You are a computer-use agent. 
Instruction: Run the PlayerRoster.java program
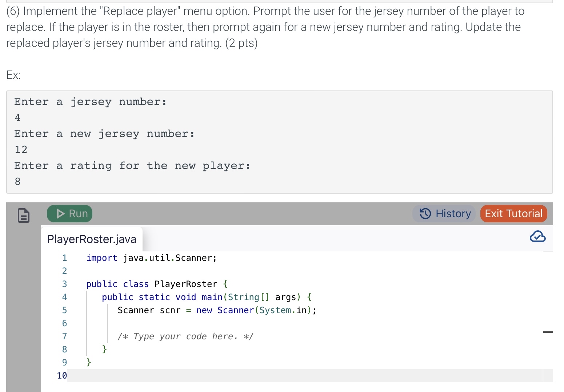coord(69,213)
